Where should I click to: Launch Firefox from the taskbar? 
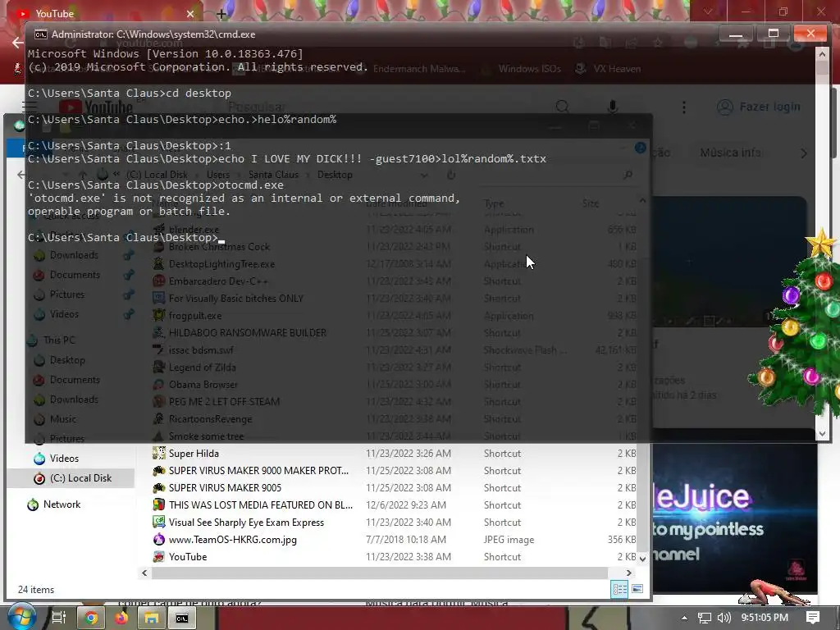(x=121, y=619)
